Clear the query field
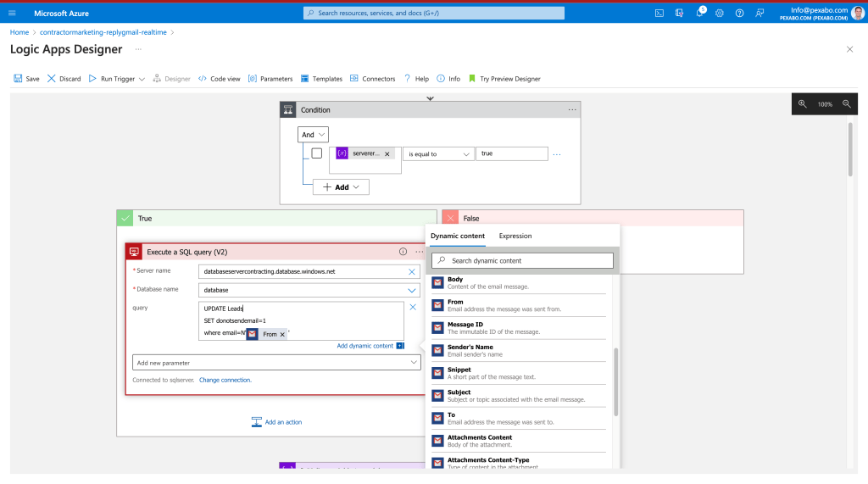 [413, 307]
